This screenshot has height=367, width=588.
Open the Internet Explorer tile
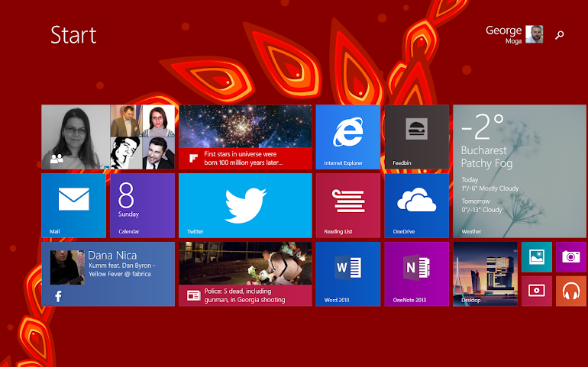point(348,137)
